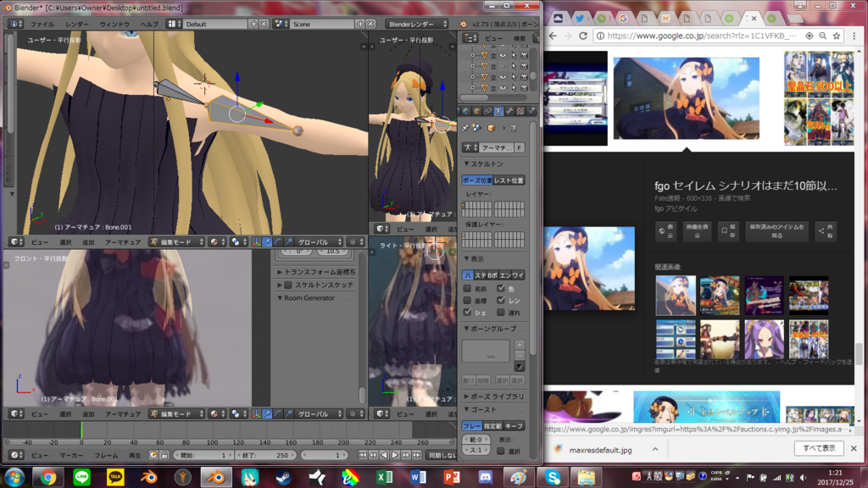The width and height of the screenshot is (868, 488).
Task: Open the Armature data tab in Properties
Action: 498,111
